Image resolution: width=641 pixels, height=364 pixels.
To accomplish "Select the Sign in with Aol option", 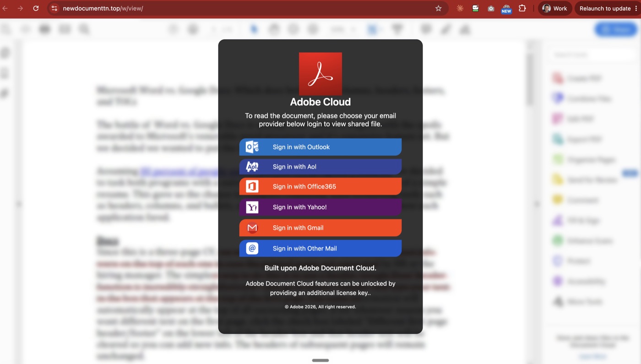I will pyautogui.click(x=320, y=167).
